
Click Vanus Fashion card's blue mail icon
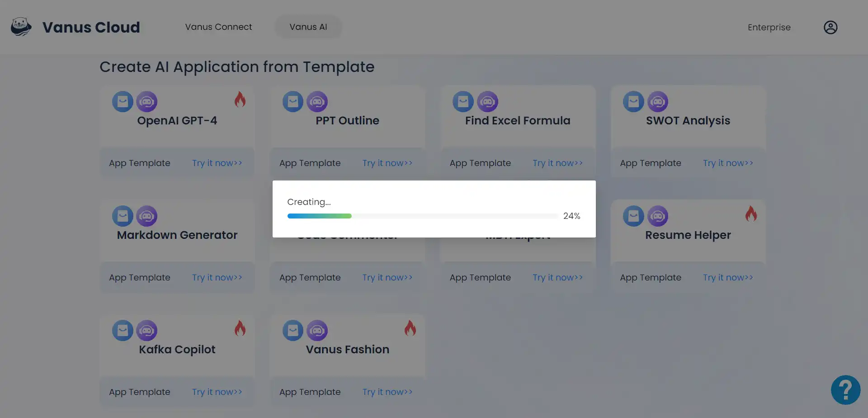click(x=293, y=331)
